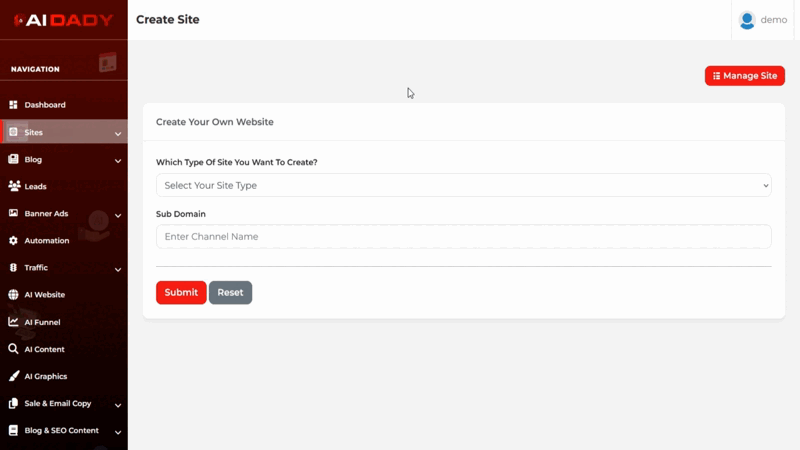Focus the Sub Domain channel name field
Viewport: 800px width, 450px height.
click(x=463, y=237)
